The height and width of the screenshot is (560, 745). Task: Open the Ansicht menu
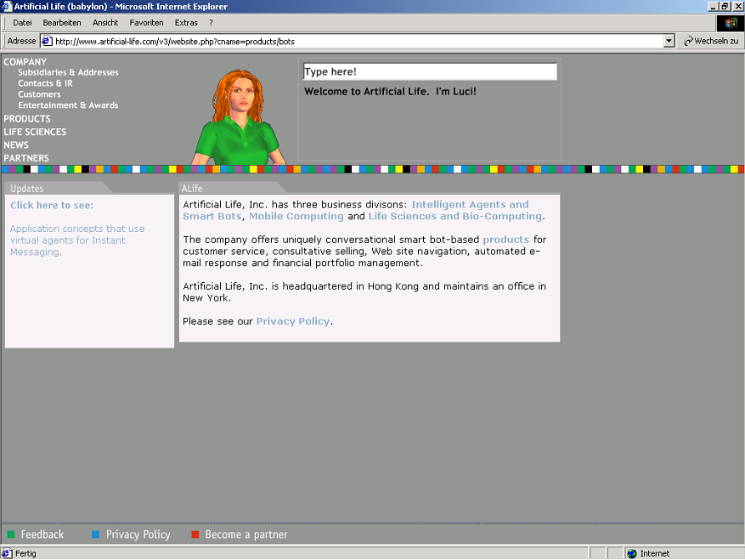point(105,23)
